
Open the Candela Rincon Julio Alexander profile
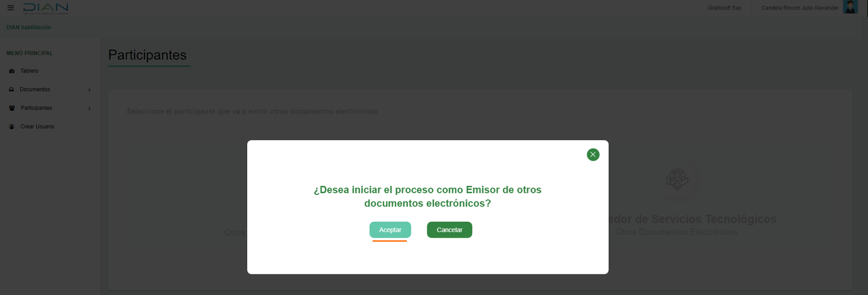[x=800, y=8]
